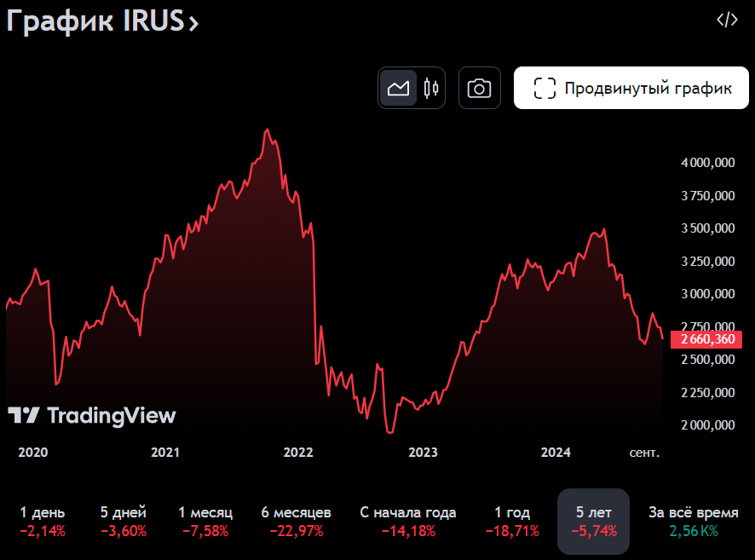This screenshot has width=755, height=560.
Task: Click the 2023 time axis label
Action: click(423, 453)
